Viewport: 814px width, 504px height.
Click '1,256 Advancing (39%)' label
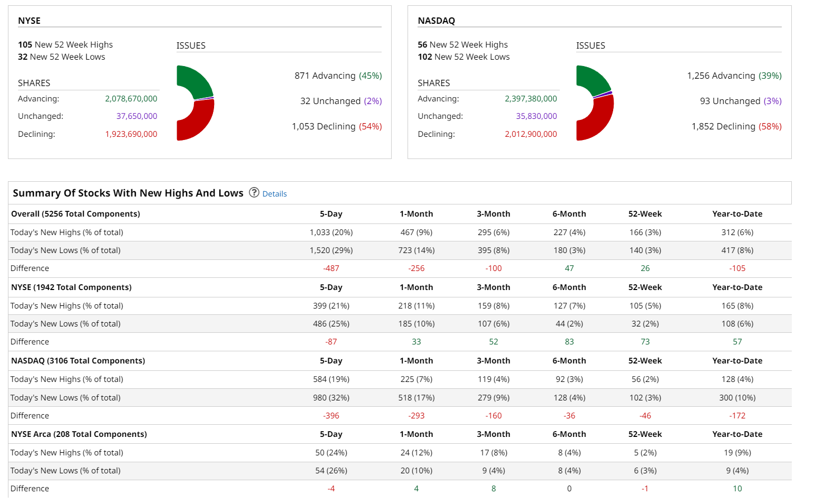734,76
